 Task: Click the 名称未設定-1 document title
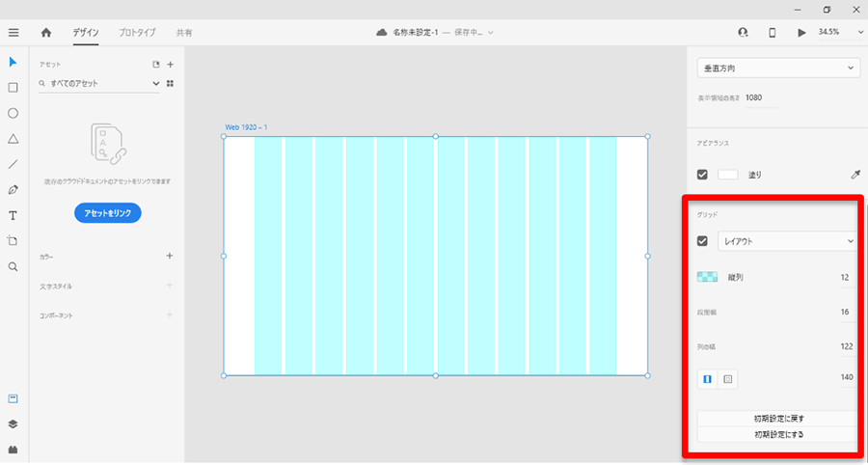tap(415, 33)
